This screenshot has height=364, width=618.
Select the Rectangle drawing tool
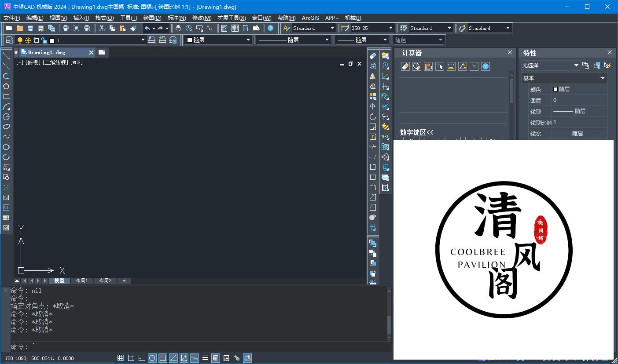(6, 96)
